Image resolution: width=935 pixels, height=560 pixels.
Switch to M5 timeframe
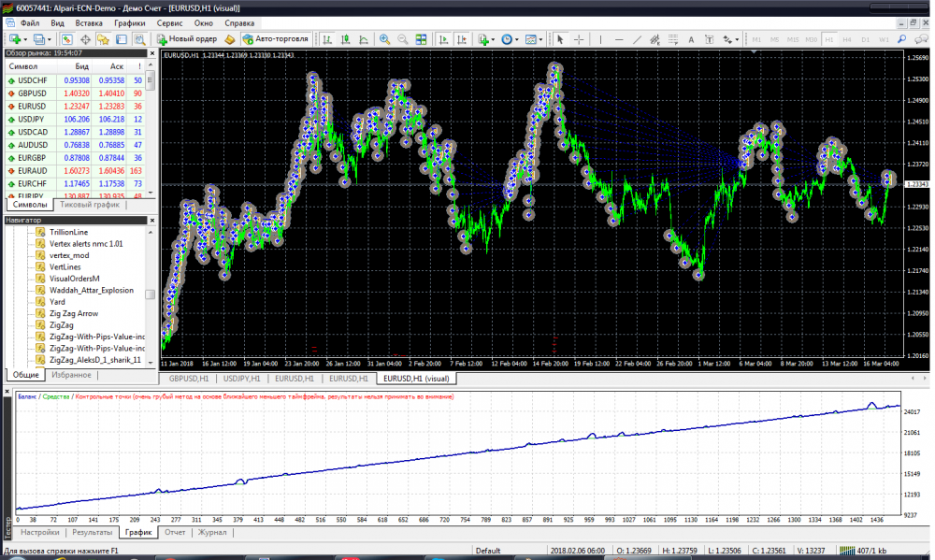pos(774,39)
